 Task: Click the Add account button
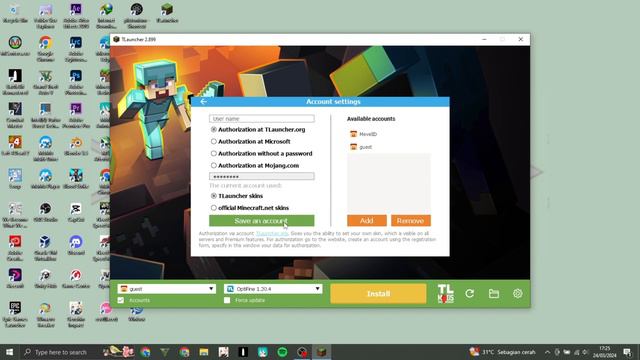point(367,221)
